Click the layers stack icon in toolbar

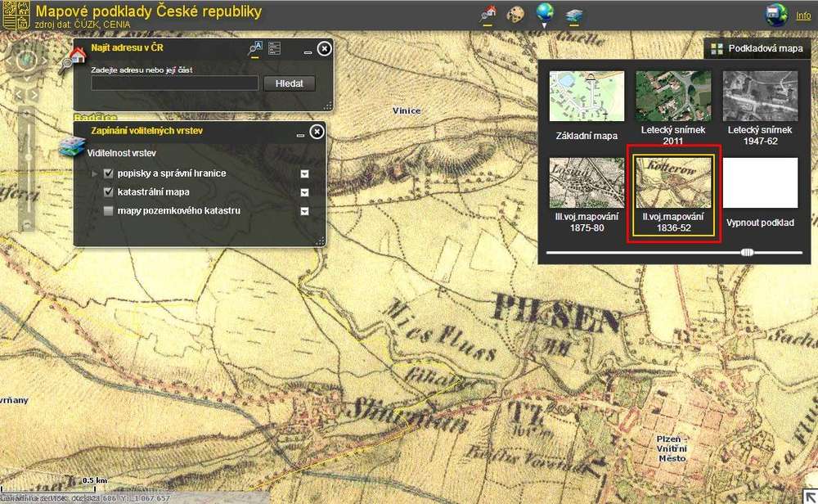coord(574,15)
